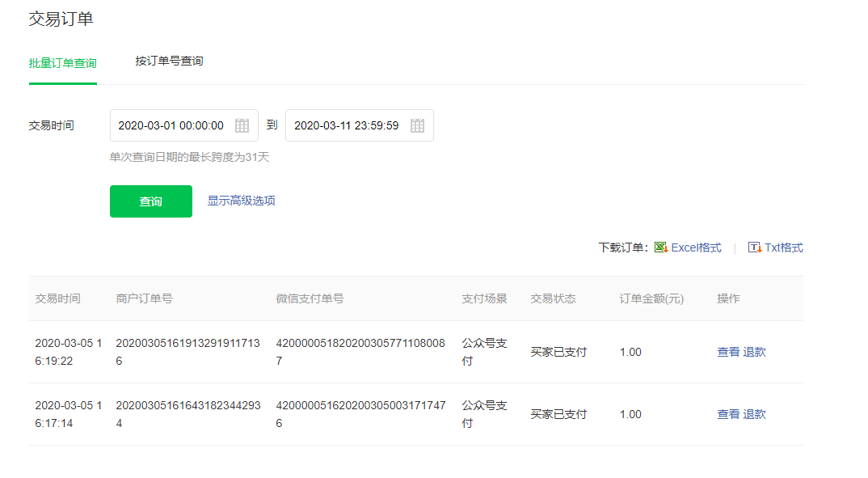Click transaction time 2020-03-05 16:19:22
This screenshot has height=478, width=868.
coord(69,352)
